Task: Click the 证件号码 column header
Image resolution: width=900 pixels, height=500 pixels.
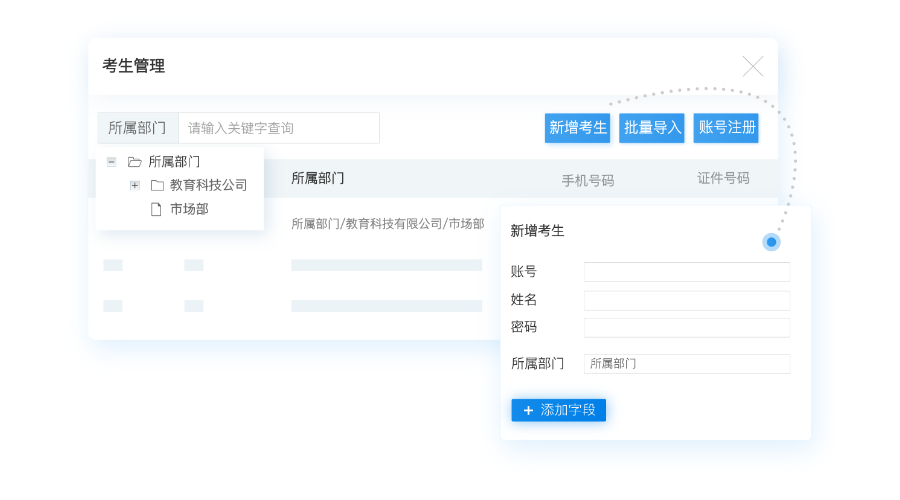Action: [x=723, y=178]
